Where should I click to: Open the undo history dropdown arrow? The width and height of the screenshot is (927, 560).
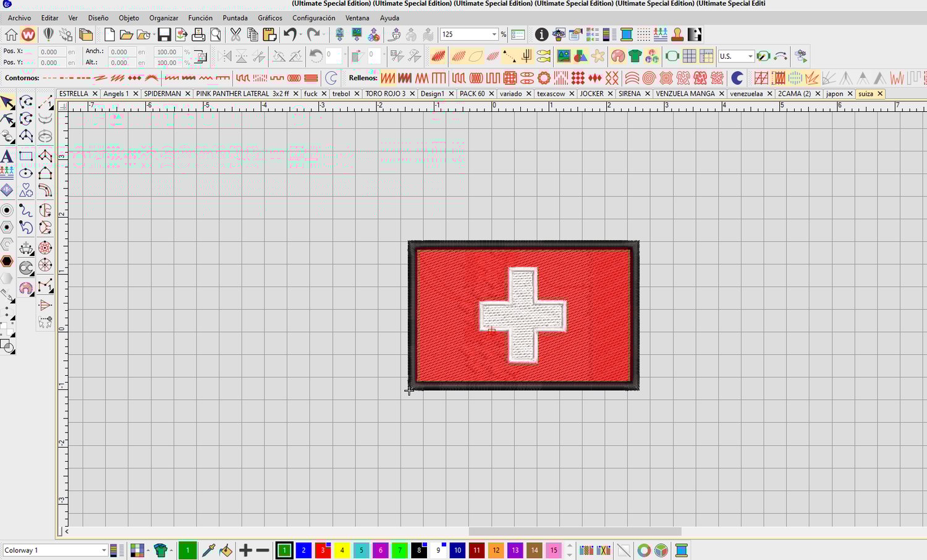(301, 35)
